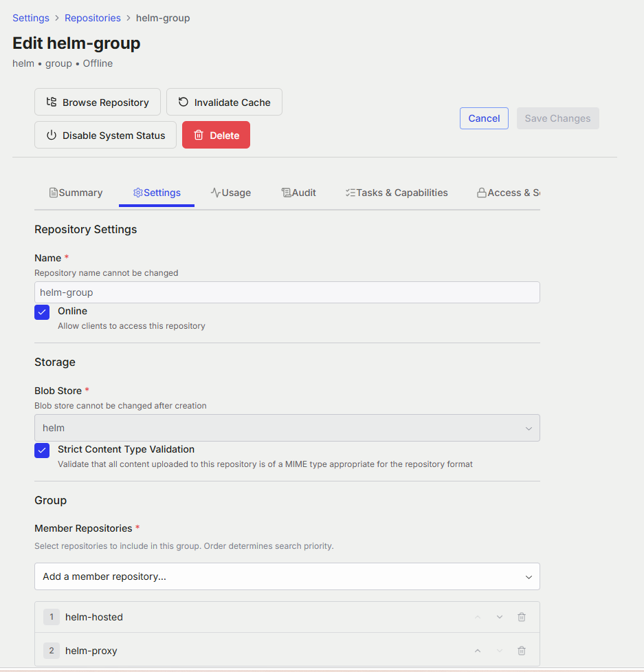Click Disable System Status button

point(105,135)
